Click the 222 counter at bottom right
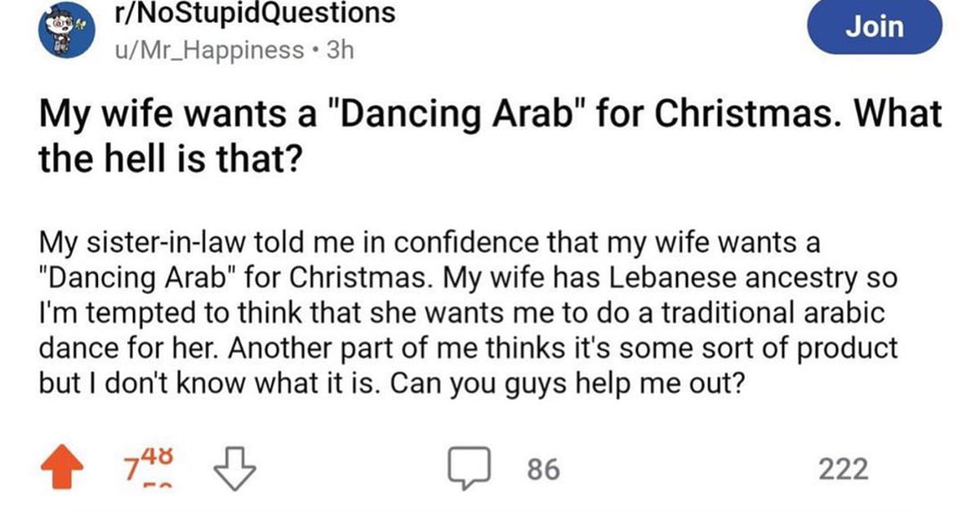980x514 pixels. (844, 470)
